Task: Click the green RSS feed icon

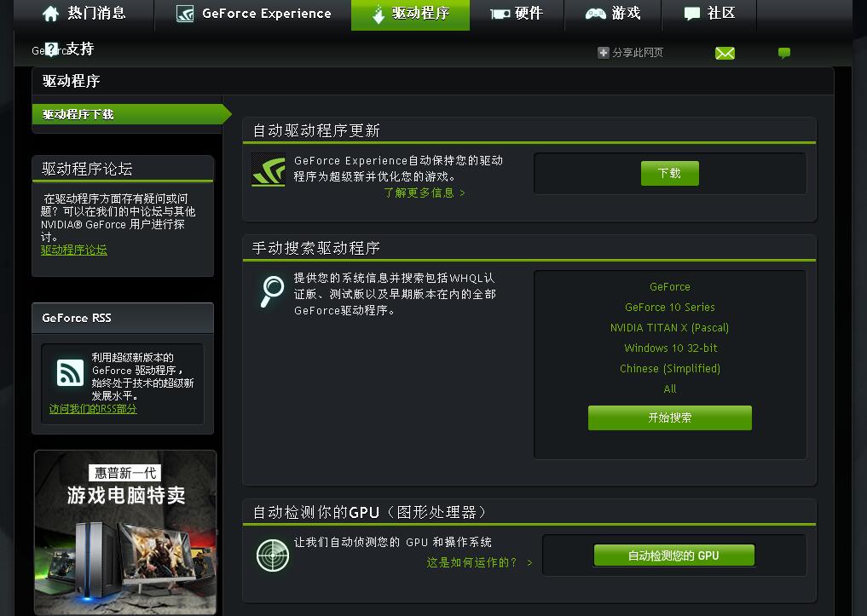Action: (x=70, y=372)
